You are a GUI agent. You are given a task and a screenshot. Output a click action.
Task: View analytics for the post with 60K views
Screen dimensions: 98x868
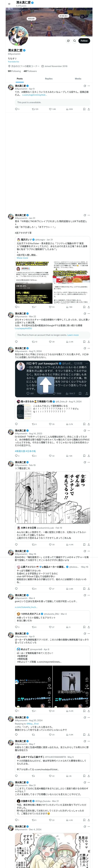tap(69, 109)
